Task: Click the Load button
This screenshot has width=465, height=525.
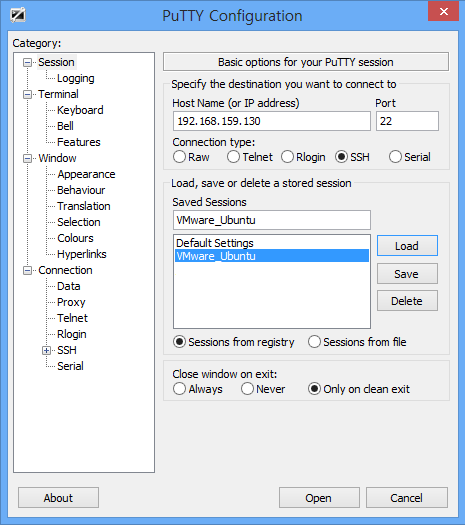Action: point(407,246)
